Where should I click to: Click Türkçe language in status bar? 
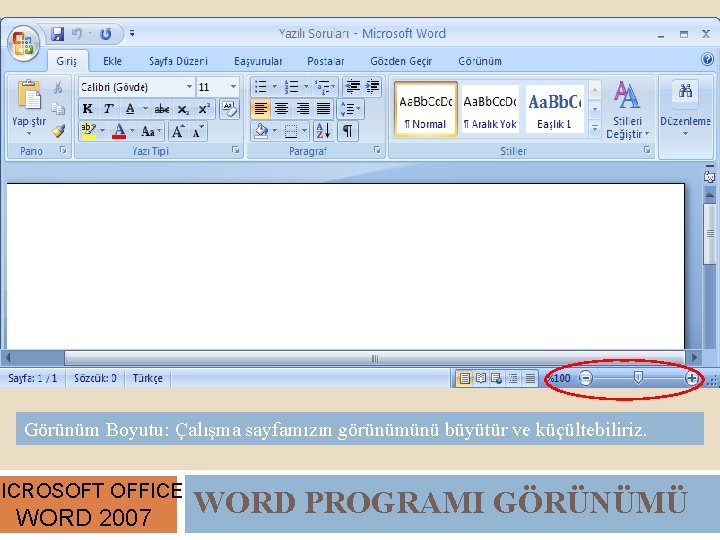click(x=147, y=378)
